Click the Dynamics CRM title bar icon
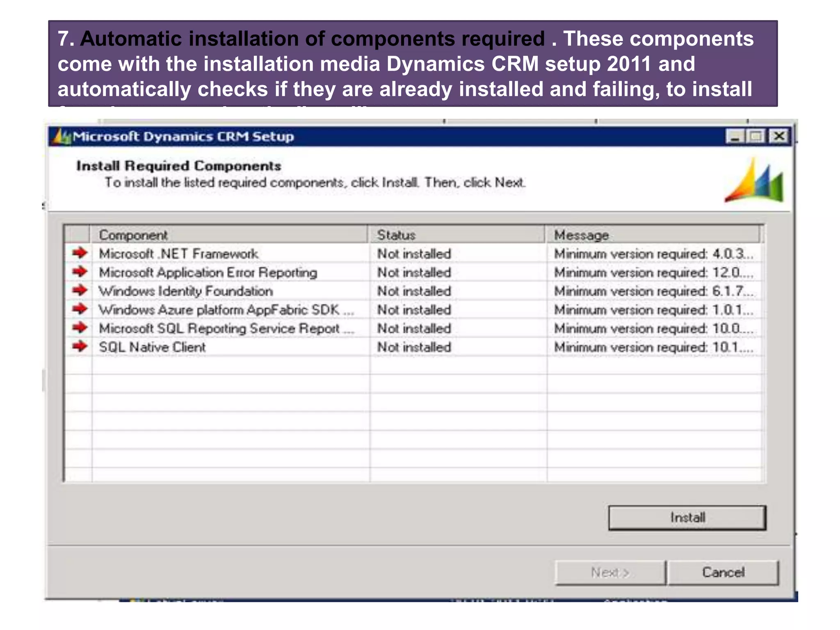Viewport: 840px width, 630px height. pos(62,136)
